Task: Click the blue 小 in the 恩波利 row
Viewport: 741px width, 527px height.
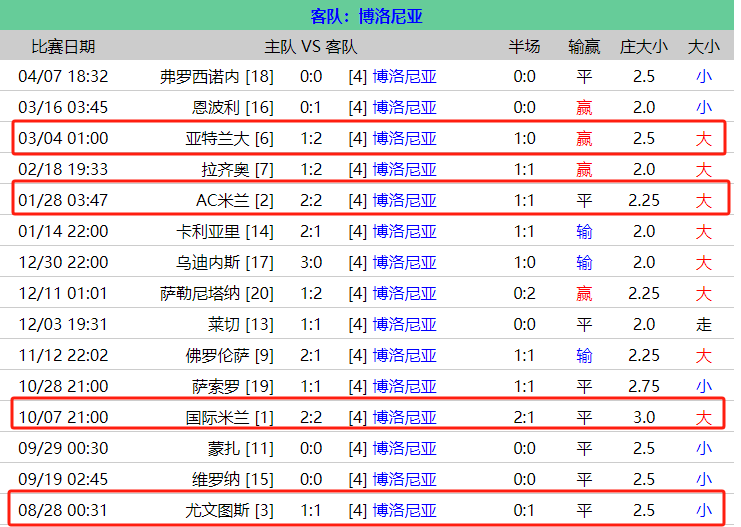Action: (x=704, y=107)
